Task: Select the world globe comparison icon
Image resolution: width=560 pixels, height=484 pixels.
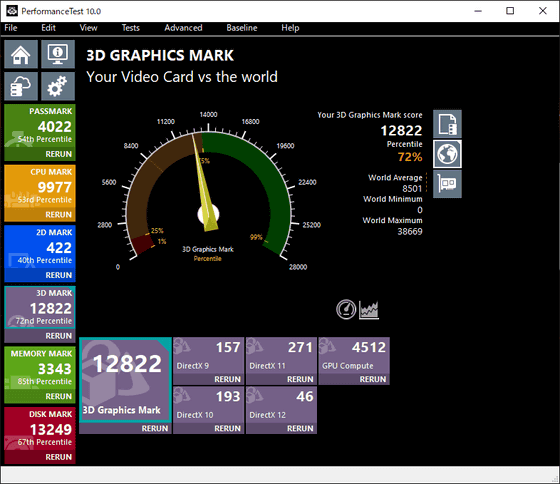Action: 447,154
